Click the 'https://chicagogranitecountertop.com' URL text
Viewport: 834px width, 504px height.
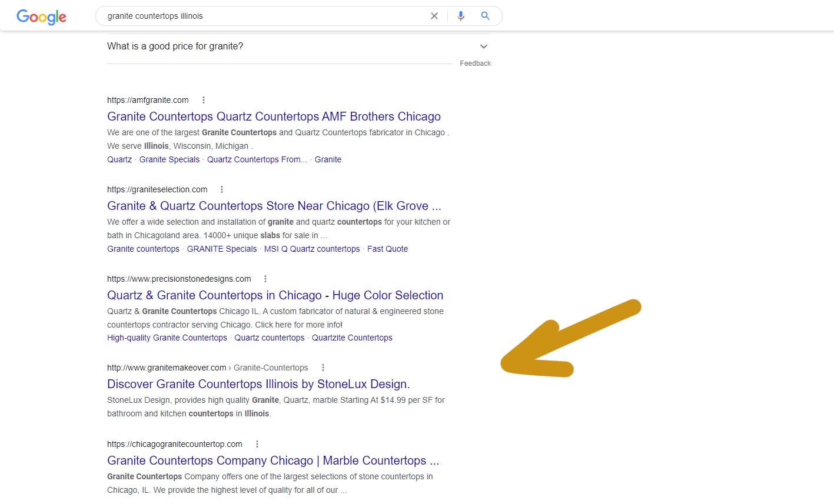(175, 444)
